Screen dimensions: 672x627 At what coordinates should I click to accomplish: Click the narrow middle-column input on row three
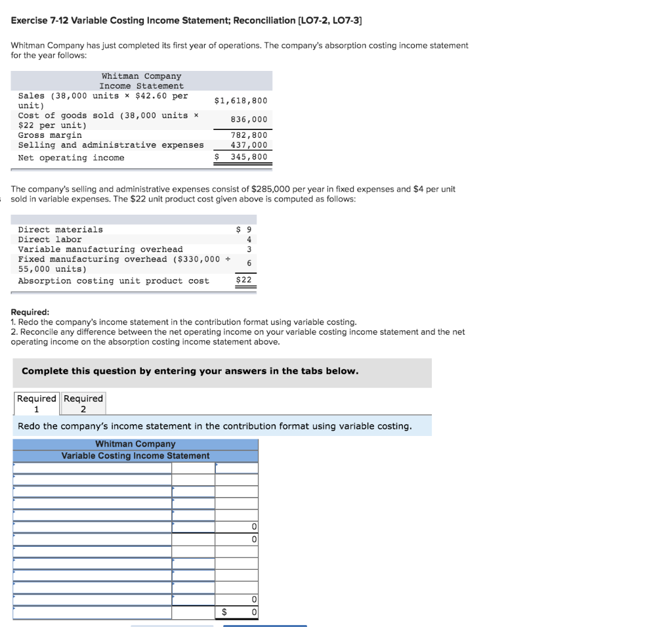pyautogui.click(x=192, y=492)
